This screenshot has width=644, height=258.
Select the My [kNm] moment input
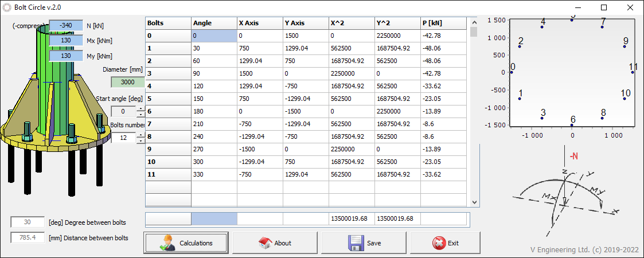(x=66, y=56)
